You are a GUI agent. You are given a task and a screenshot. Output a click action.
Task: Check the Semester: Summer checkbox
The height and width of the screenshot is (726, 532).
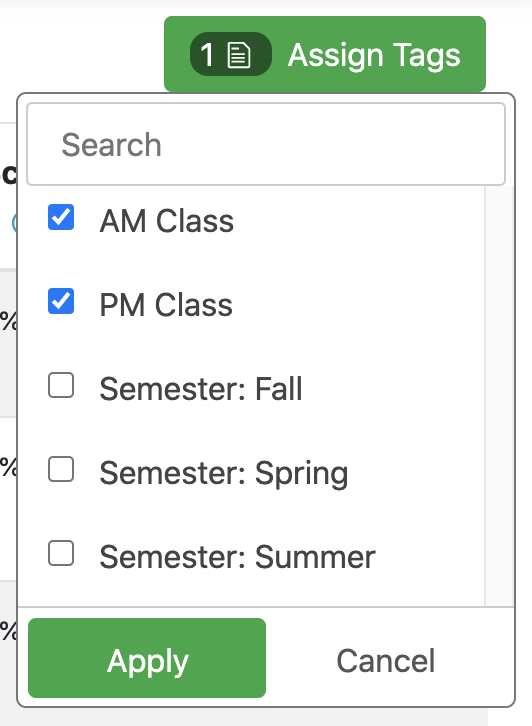click(x=61, y=553)
